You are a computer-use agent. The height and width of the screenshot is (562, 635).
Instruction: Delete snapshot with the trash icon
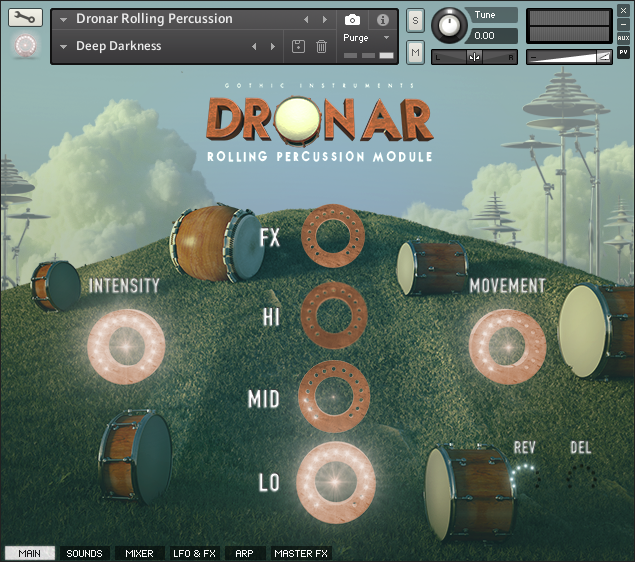click(x=321, y=46)
